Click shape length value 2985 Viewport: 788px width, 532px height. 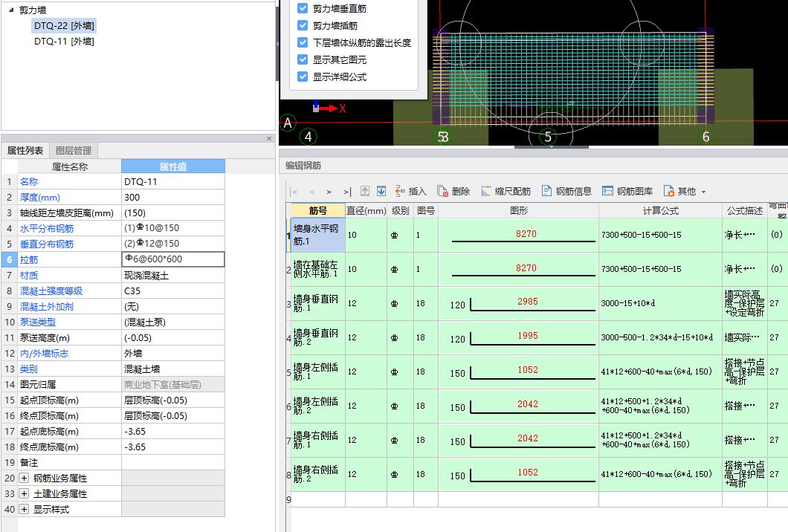pos(528,302)
